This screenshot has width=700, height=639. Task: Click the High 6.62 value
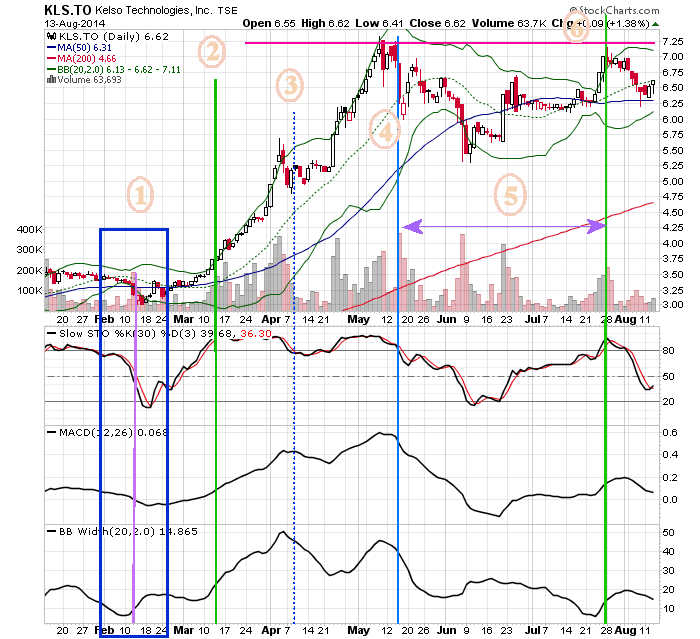click(325, 24)
